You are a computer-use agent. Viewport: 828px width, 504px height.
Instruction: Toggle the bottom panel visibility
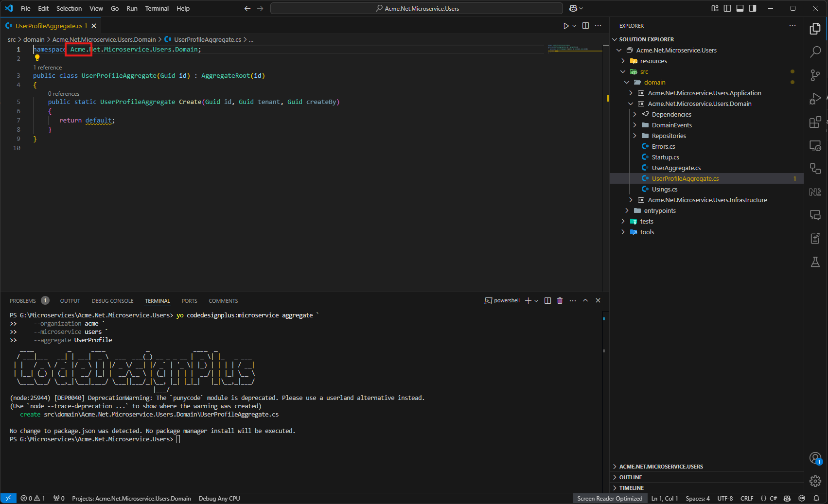click(740, 8)
